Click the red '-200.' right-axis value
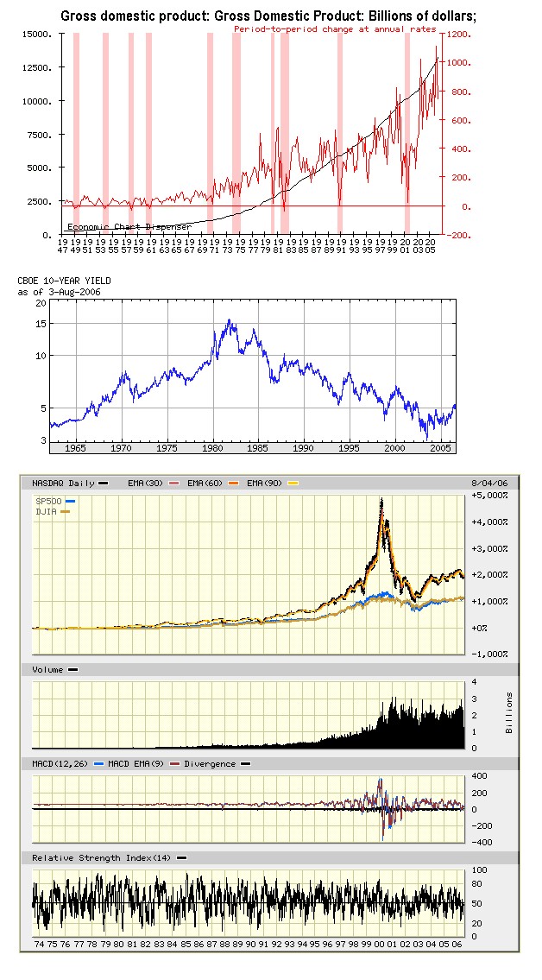This screenshot has width=542, height=980. [x=459, y=235]
